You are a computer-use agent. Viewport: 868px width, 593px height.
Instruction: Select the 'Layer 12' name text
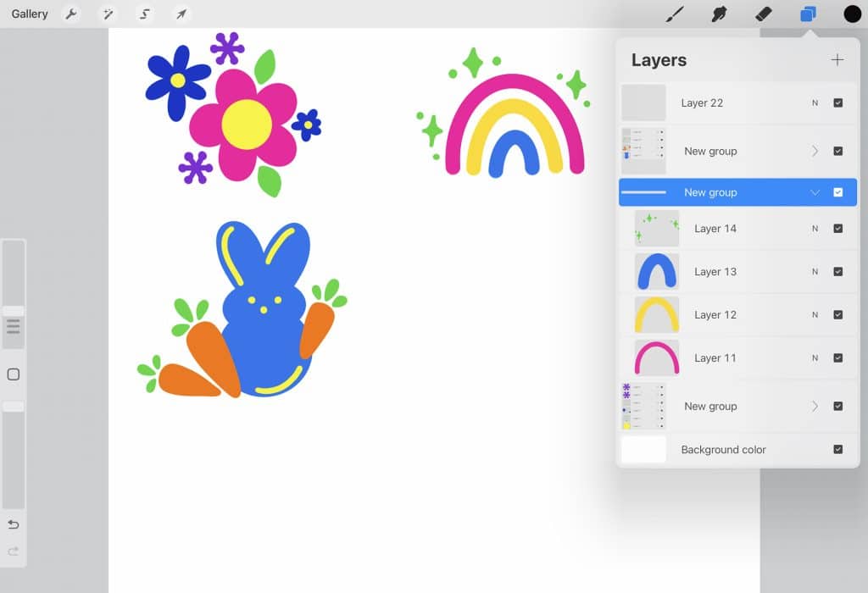tap(715, 315)
